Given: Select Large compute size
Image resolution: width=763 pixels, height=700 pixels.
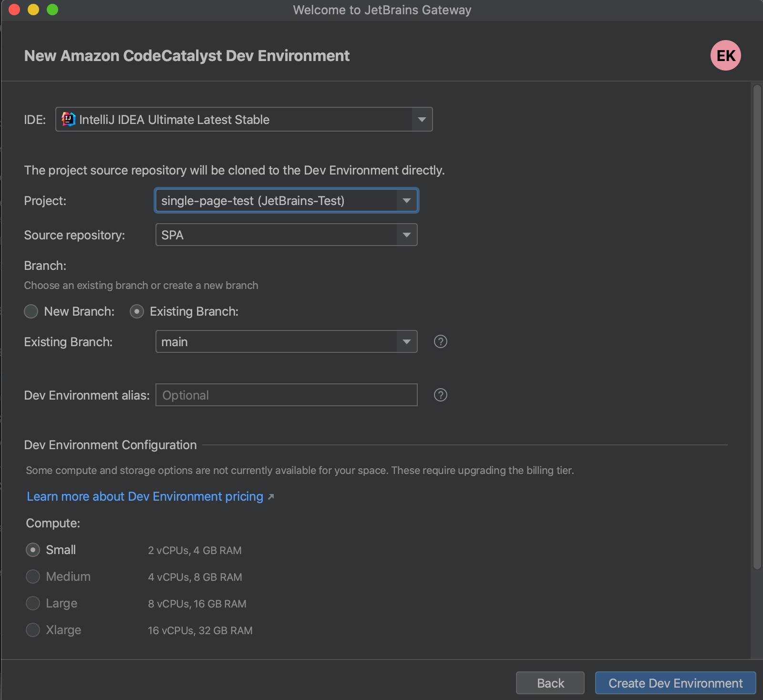Looking at the screenshot, I should (x=32, y=603).
